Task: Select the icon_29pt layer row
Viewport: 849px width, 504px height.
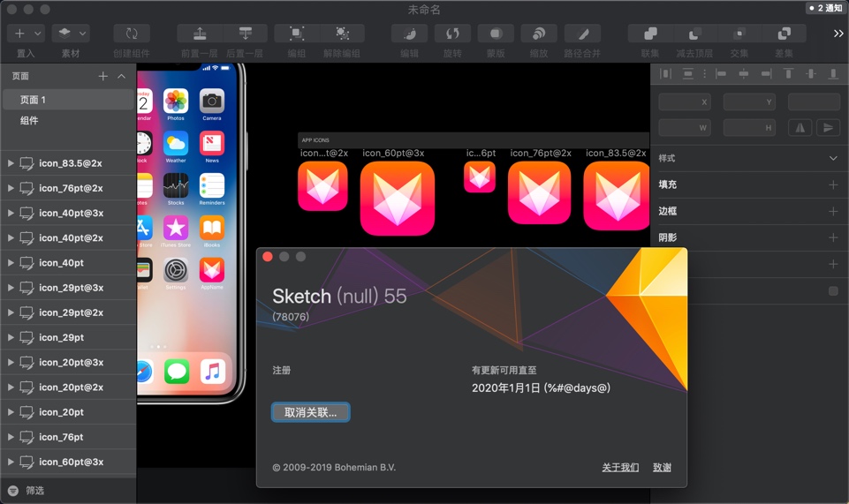Action: click(x=68, y=337)
